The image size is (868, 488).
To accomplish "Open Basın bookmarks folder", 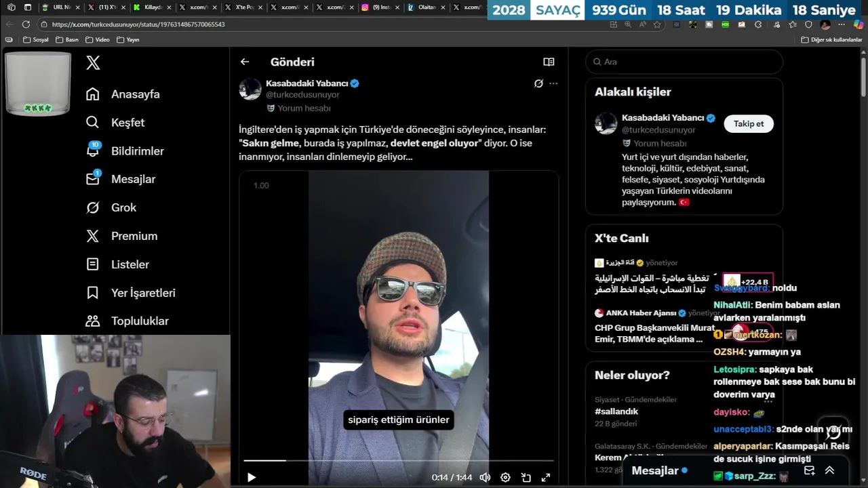I will coord(66,39).
